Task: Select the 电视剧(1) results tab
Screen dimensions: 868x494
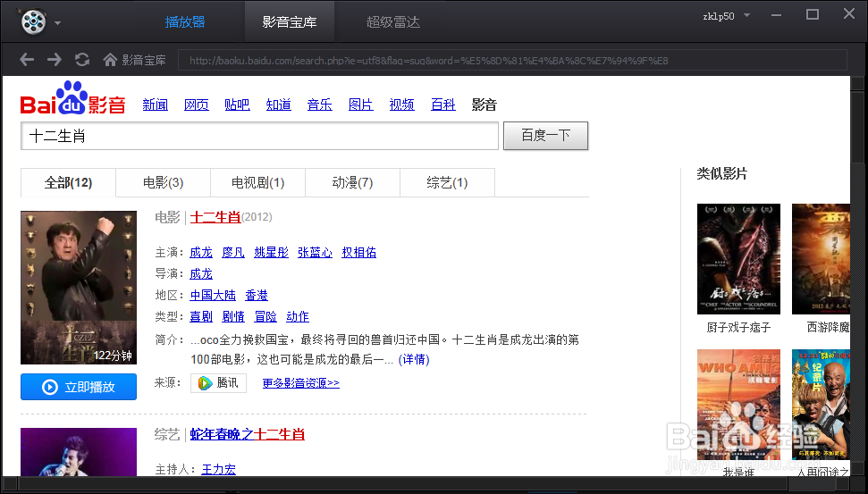Action: point(258,182)
